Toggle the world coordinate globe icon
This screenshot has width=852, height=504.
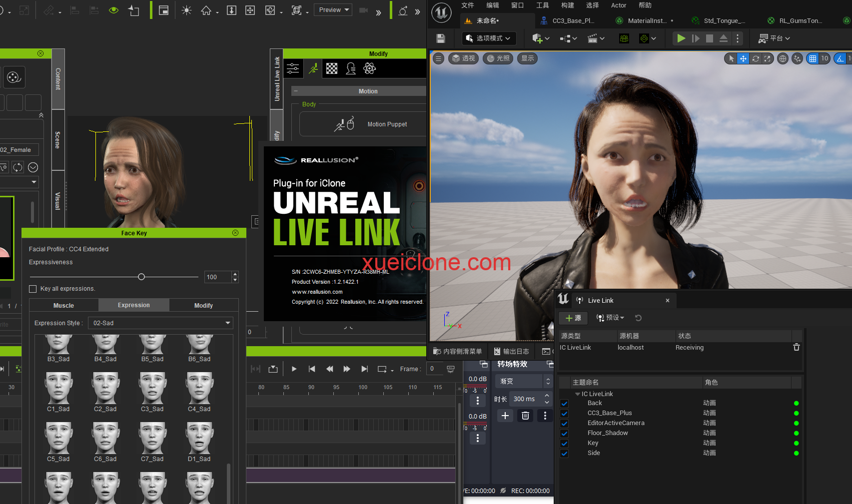[783, 58]
